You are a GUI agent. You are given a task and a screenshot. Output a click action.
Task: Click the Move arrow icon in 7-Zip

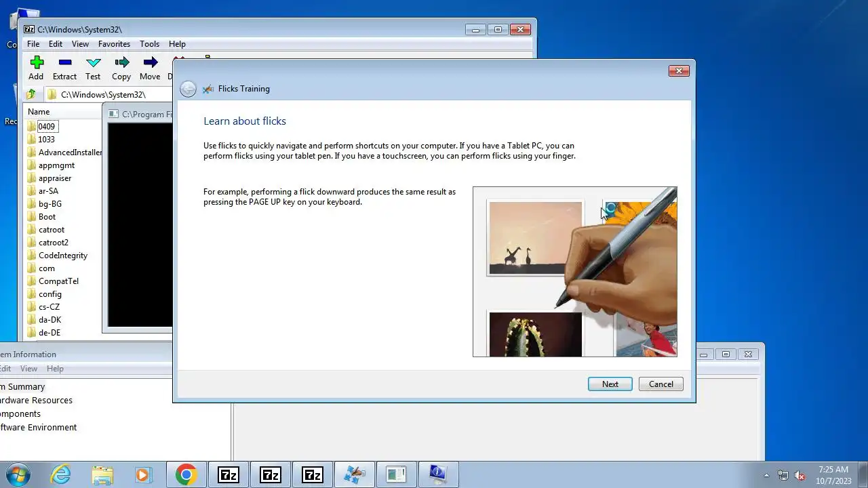pos(151,62)
